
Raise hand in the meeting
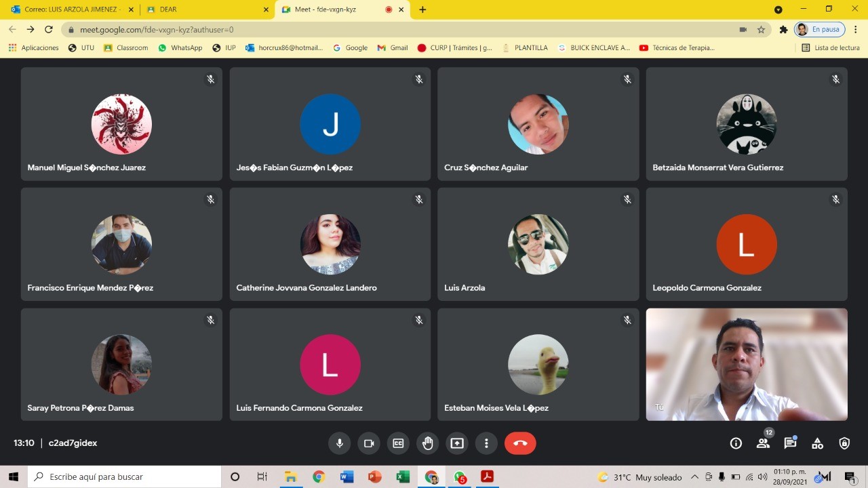(x=427, y=443)
